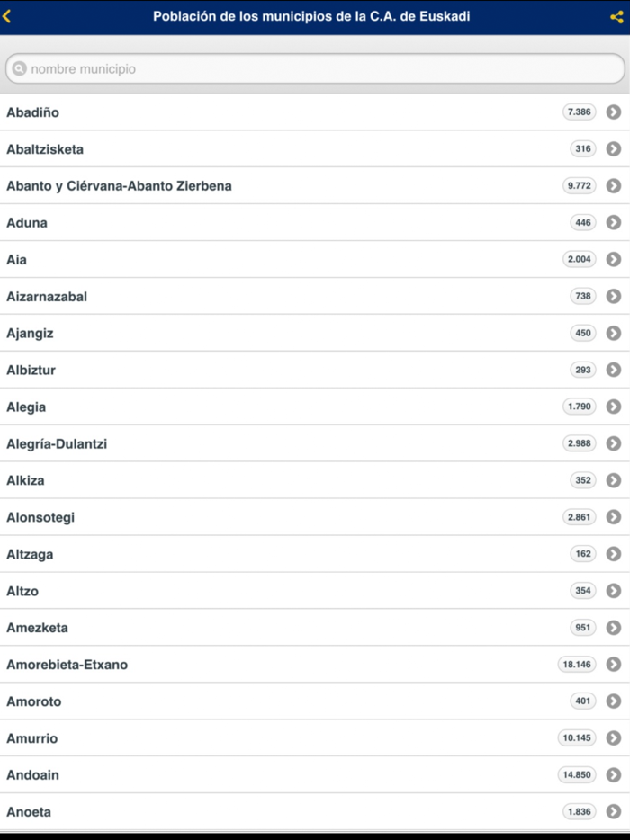This screenshot has width=630, height=840.
Task: Click the magnifier icon in the search field
Action: (x=20, y=68)
